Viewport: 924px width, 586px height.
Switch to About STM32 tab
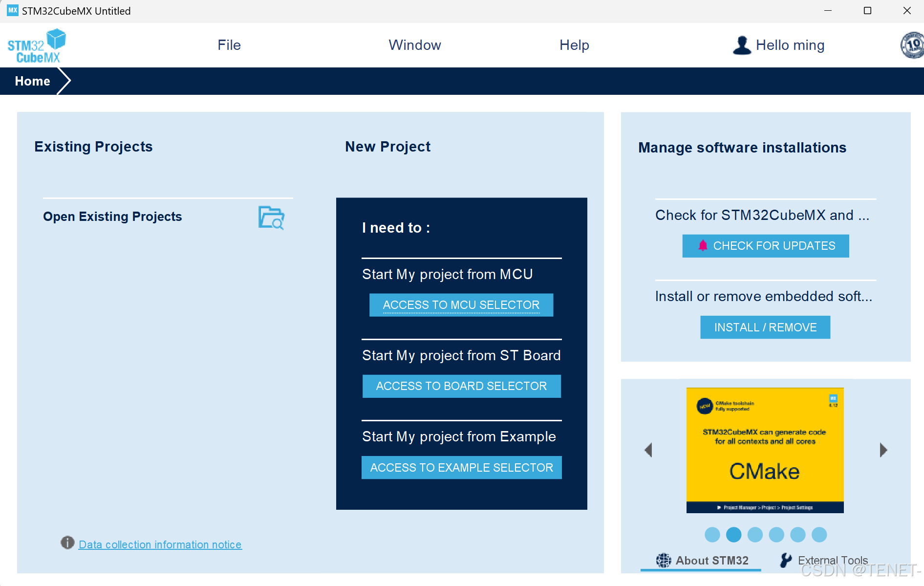click(x=701, y=561)
